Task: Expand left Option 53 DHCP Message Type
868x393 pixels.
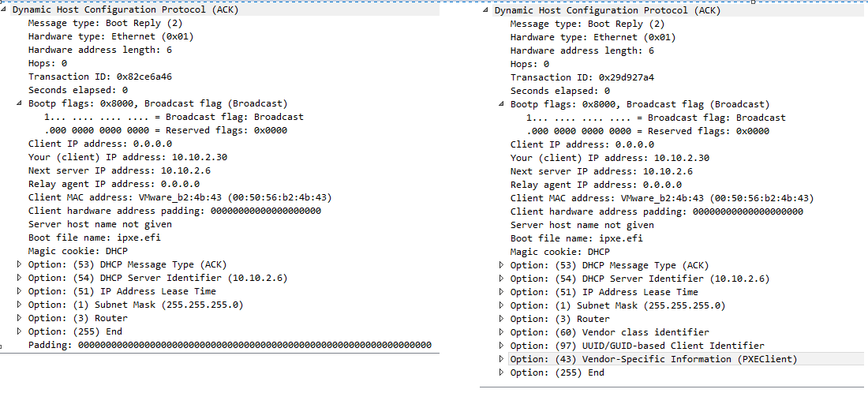Action: coord(20,264)
